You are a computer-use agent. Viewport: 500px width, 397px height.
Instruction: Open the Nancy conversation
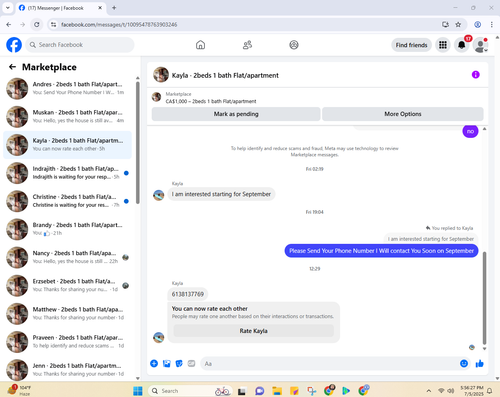pos(67,257)
